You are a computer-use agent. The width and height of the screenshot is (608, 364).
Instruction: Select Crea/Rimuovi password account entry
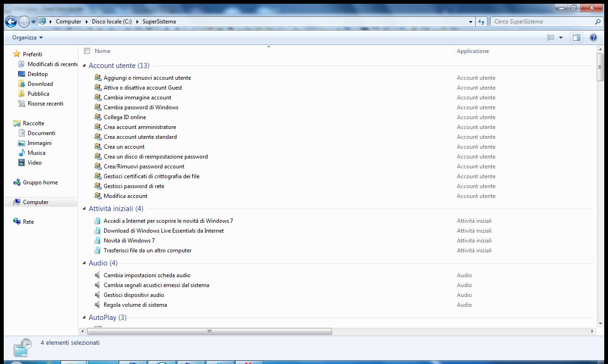pos(144,167)
